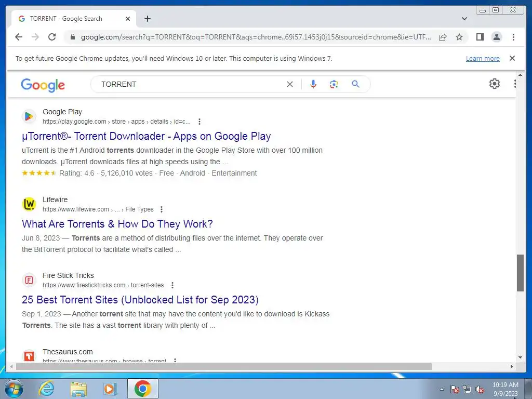The image size is (532, 399).
Task: Click the play.google.com result URL breadcrumb
Action: coord(116,122)
